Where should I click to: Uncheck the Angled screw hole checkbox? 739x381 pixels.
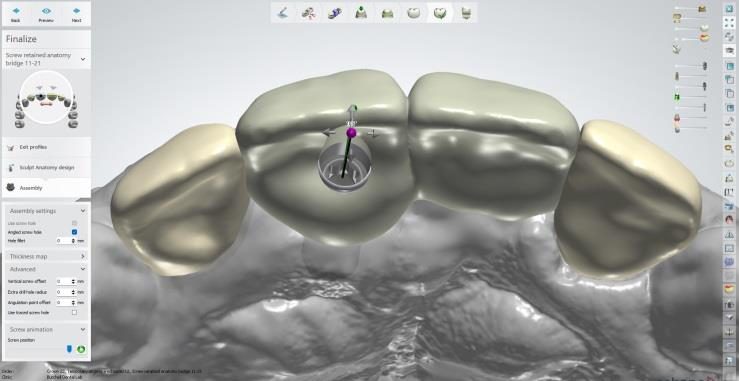coord(74,232)
